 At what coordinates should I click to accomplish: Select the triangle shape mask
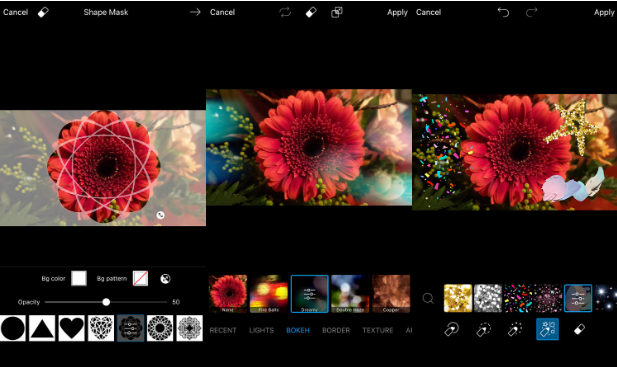42,328
